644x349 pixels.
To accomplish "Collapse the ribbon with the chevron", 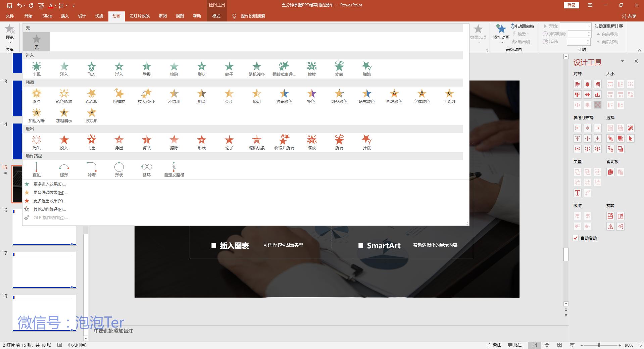I will click(639, 50).
